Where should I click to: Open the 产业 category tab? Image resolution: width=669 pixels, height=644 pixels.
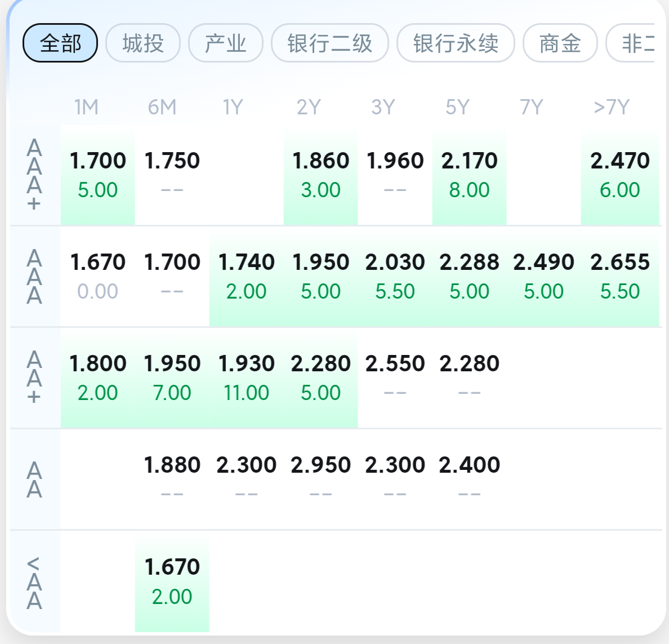226,43
